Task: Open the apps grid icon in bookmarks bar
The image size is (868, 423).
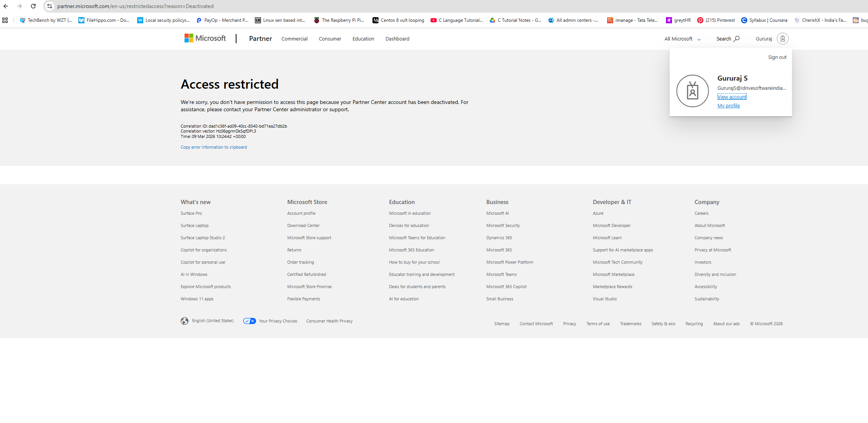Action: click(x=5, y=20)
